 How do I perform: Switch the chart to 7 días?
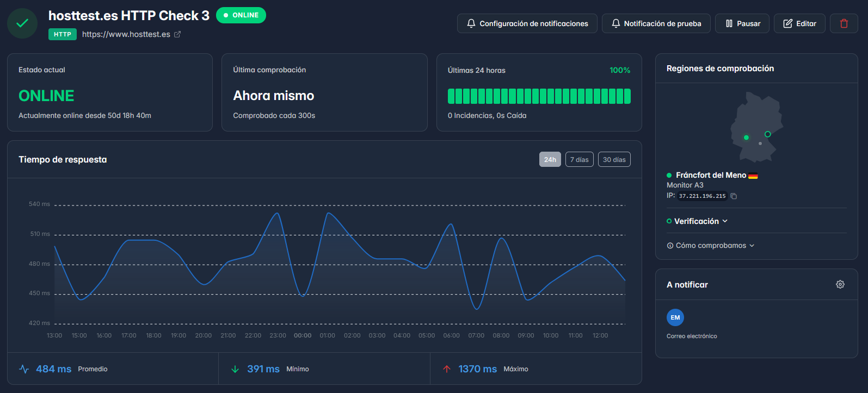(580, 159)
